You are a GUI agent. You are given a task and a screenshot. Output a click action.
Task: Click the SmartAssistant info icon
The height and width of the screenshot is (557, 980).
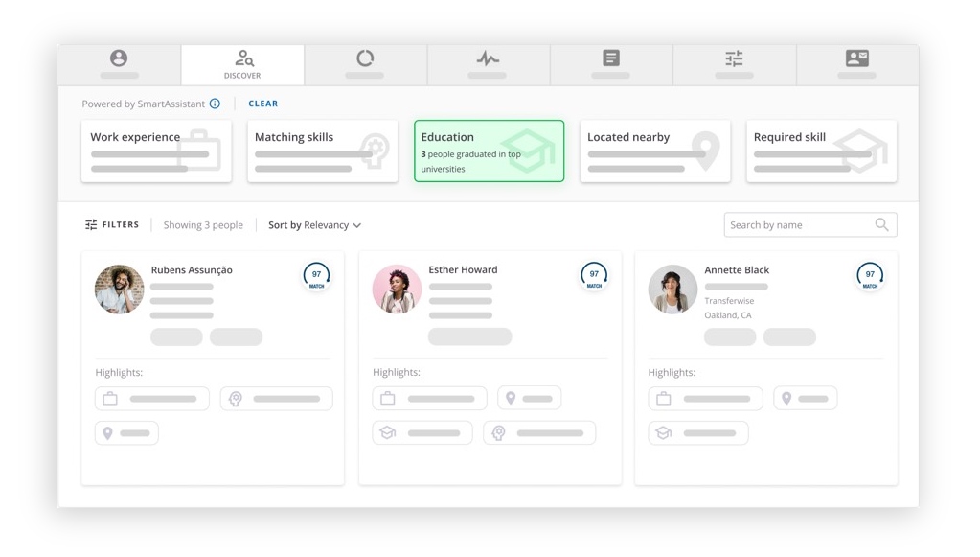(215, 104)
